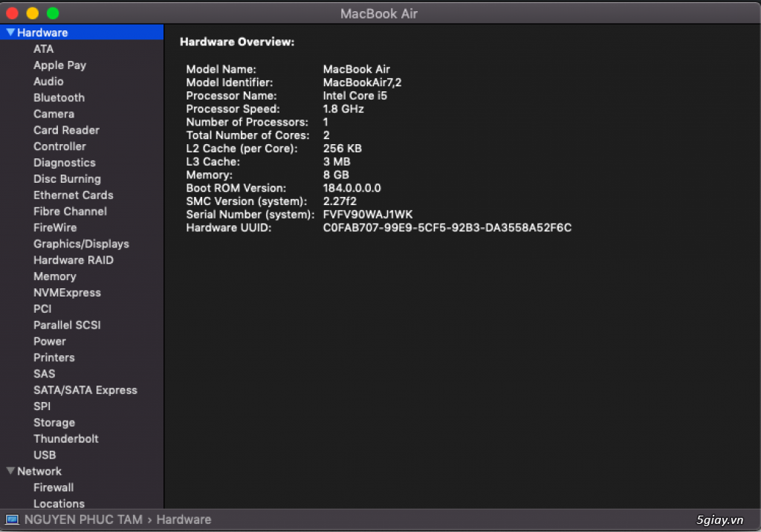
Task: Select Locations under Network
Action: 59,503
